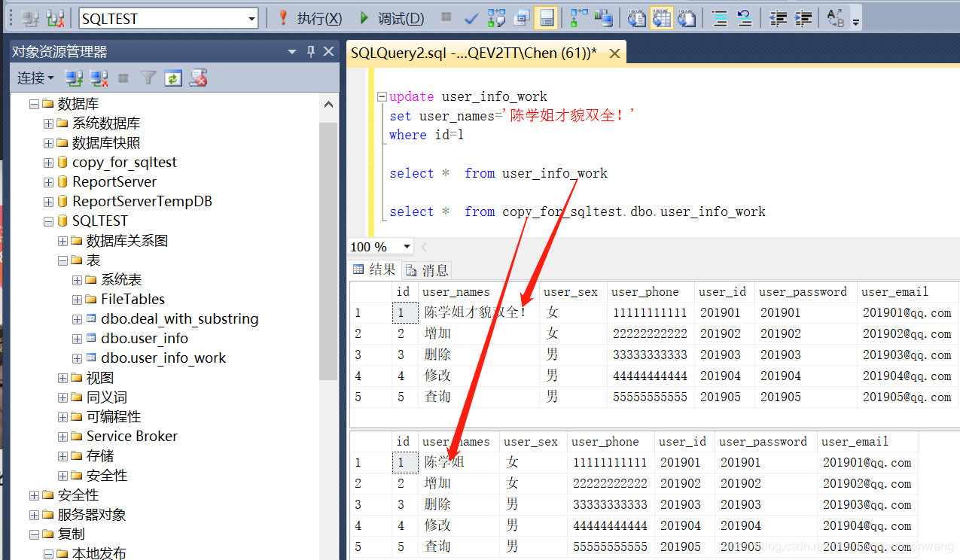Select the 陈学姐 cell in the second grid
960x560 pixels.
pos(459,462)
